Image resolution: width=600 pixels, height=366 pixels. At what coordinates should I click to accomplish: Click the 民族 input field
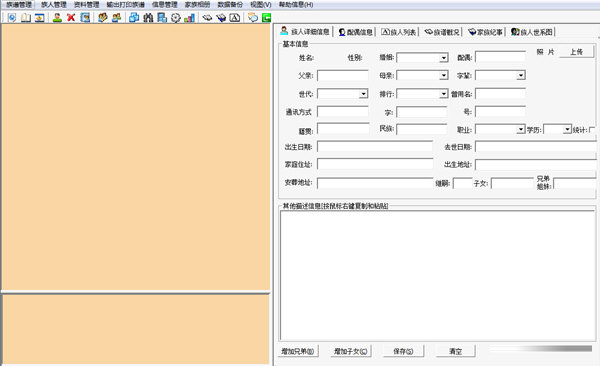[422, 129]
